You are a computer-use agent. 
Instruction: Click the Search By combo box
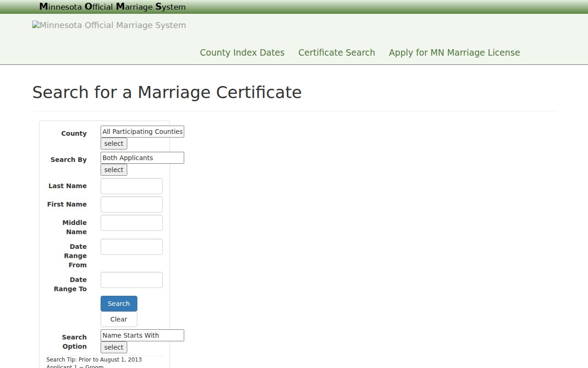tap(142, 158)
